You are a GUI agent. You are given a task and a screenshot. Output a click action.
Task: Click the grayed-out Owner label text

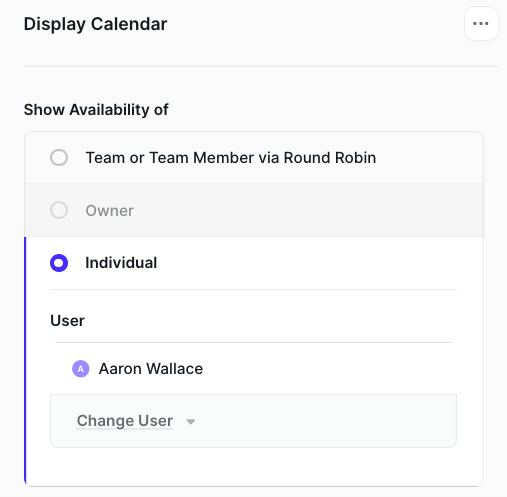click(110, 210)
